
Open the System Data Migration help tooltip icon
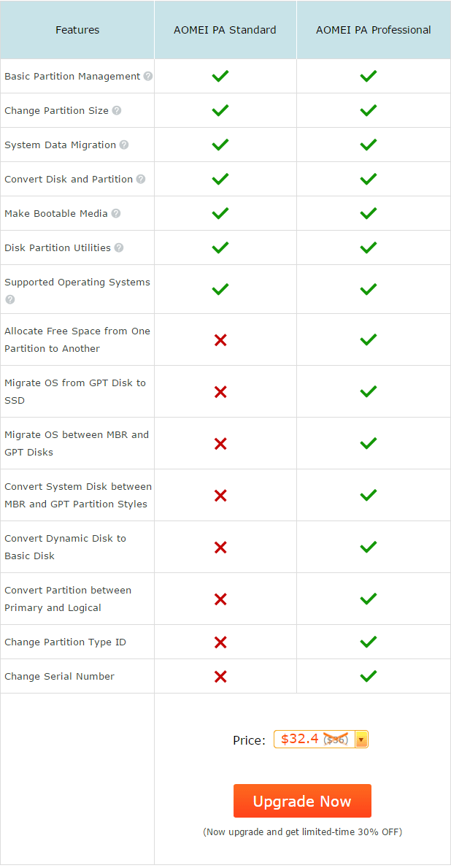tap(124, 145)
